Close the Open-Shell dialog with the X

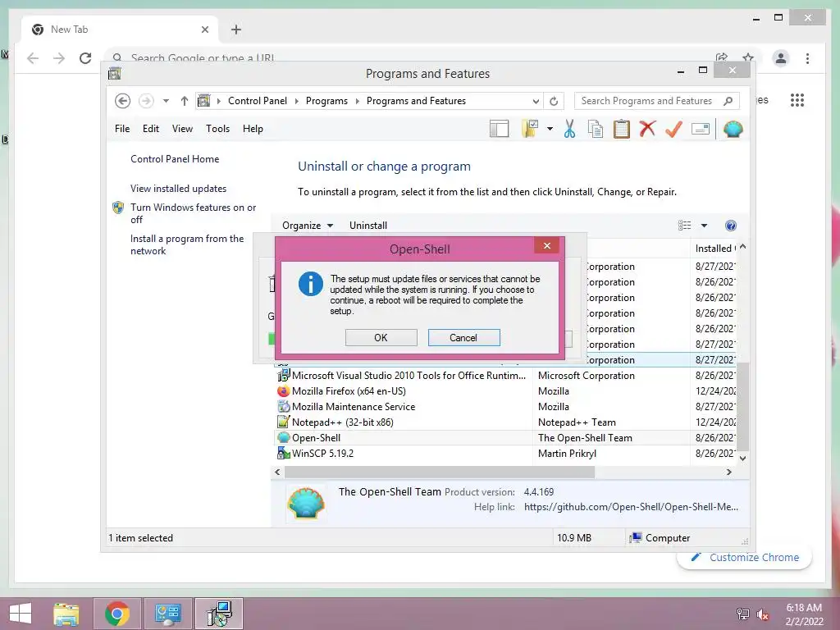[546, 245]
